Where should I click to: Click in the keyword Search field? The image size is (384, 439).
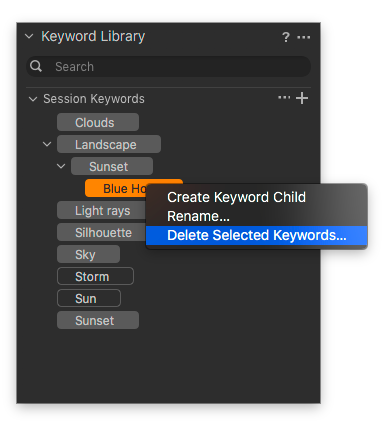[168, 66]
